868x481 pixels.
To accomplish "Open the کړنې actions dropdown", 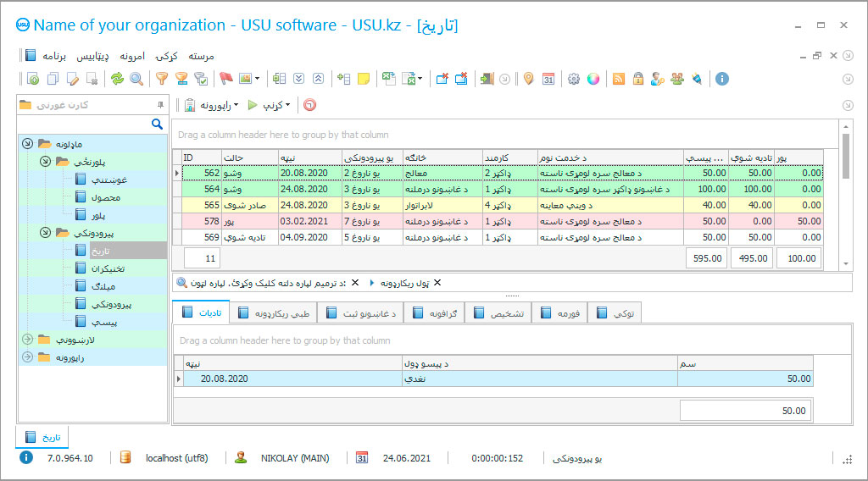I will (275, 105).
